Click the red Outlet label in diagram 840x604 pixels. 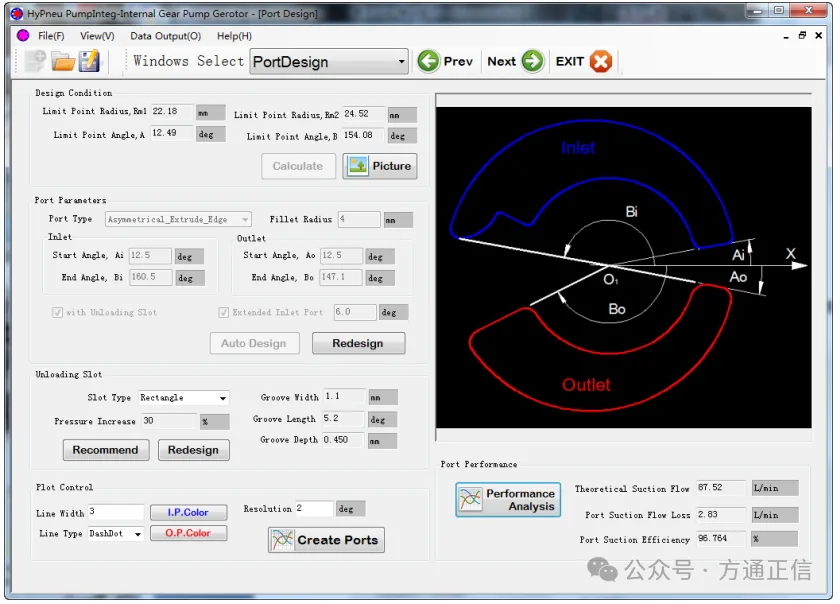pyautogui.click(x=586, y=385)
